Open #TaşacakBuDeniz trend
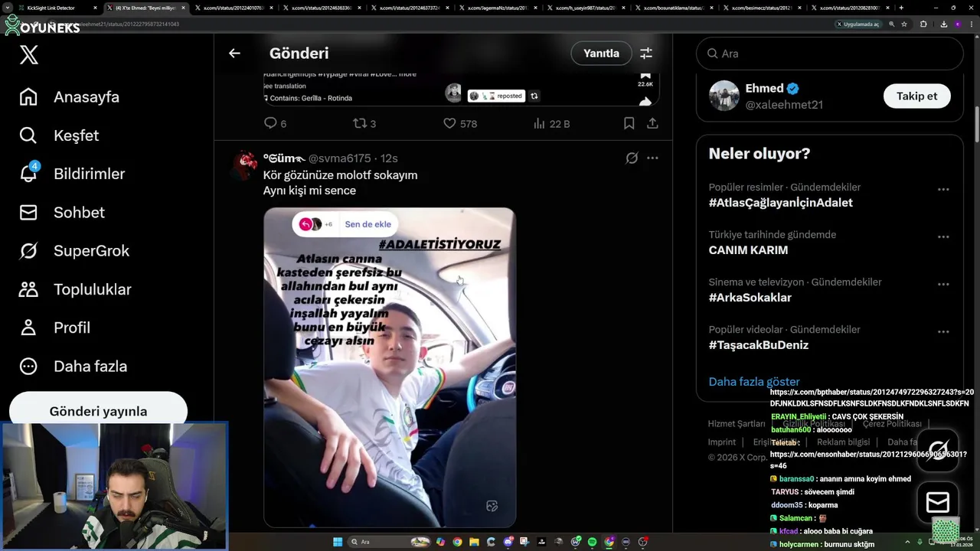Screen dimensions: 980x551 758,345
